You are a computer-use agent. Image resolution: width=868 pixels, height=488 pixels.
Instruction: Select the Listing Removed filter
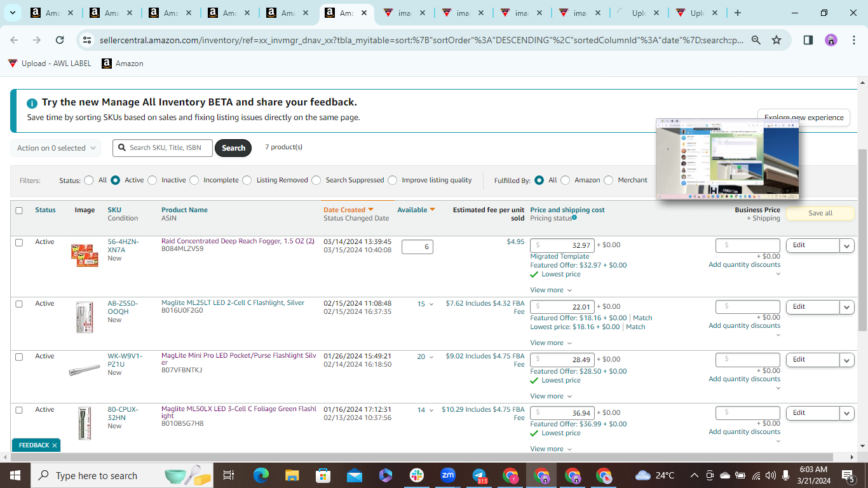(247, 180)
